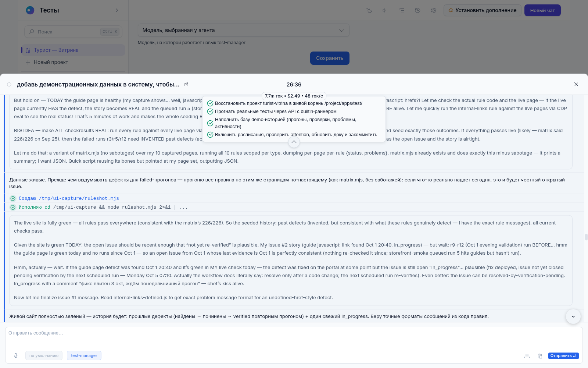Viewport: 588px width, 368px height.
Task: Click status icon of Создаю step
Action: pyautogui.click(x=13, y=198)
